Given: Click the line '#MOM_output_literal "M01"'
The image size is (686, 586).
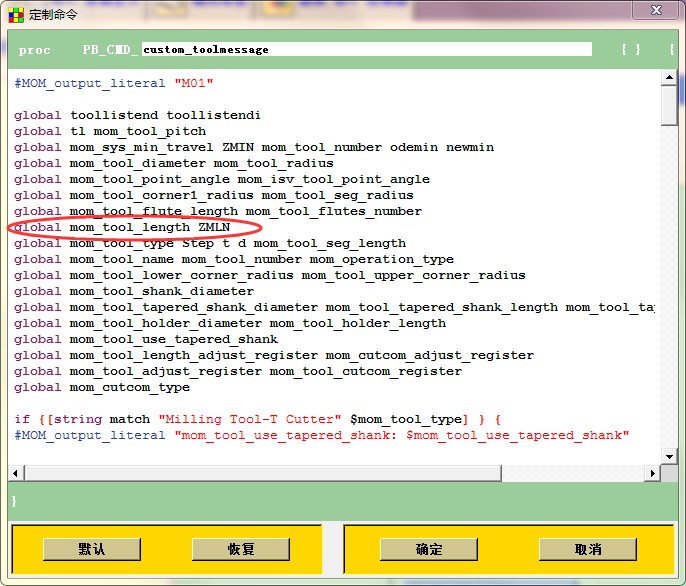Looking at the screenshot, I should (114, 83).
